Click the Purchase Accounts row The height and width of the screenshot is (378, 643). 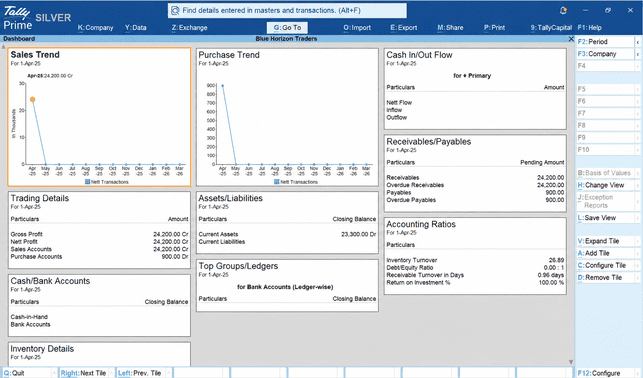(x=99, y=257)
